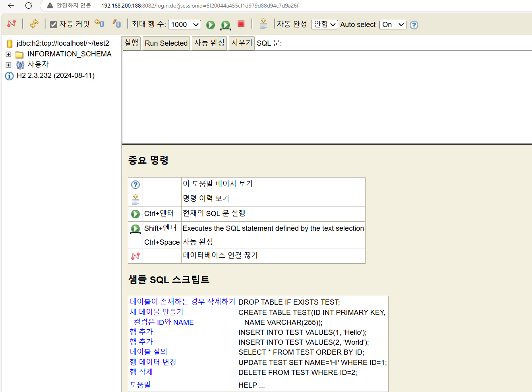Click the text '데이터베이스 연결 끊기'
Viewport: 532px width, 392px height.
click(220, 255)
